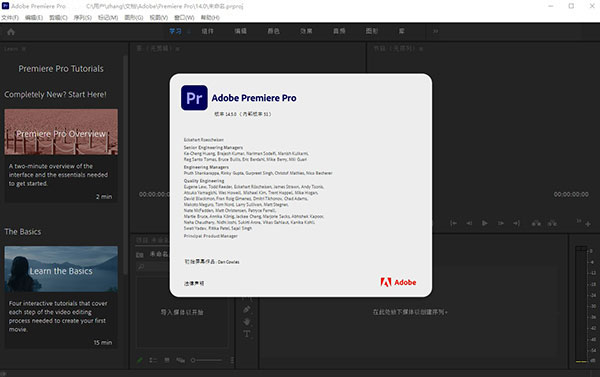The width and height of the screenshot is (600, 377).
Task: Click Play in the Program monitor
Action: pos(485,223)
